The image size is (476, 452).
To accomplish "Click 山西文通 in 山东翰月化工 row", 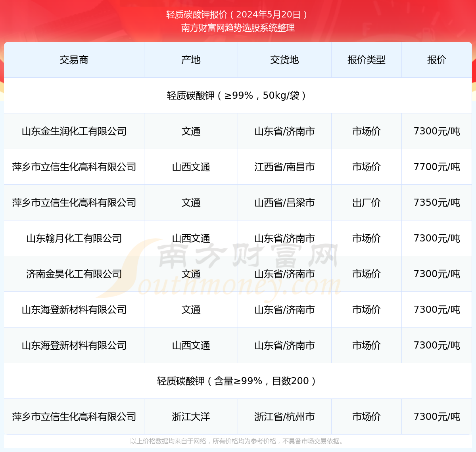I will [191, 238].
